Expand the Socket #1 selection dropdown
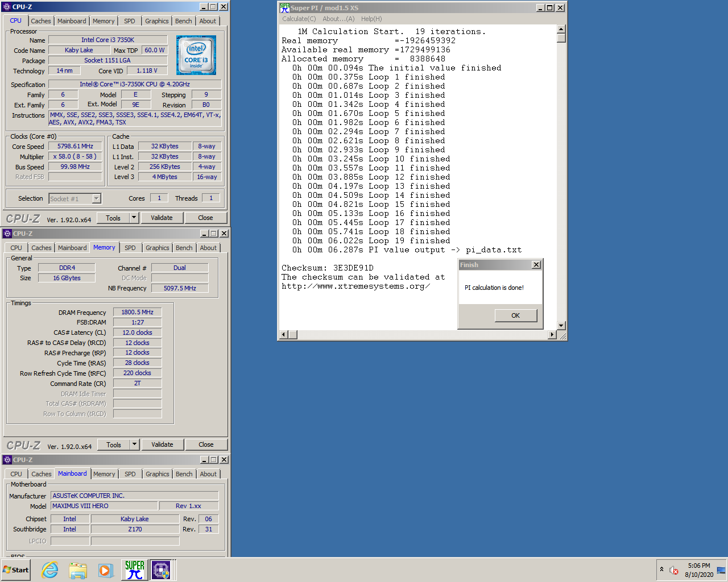This screenshot has width=728, height=582. 96,198
